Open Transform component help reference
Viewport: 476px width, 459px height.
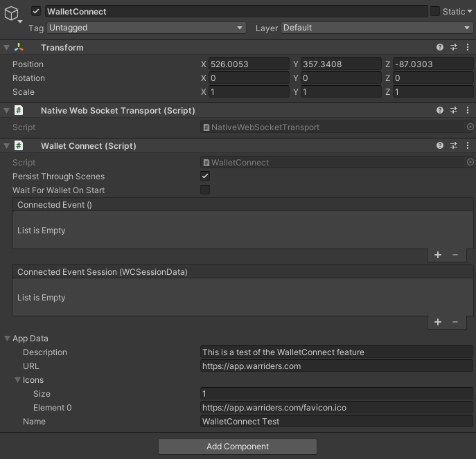tap(439, 47)
